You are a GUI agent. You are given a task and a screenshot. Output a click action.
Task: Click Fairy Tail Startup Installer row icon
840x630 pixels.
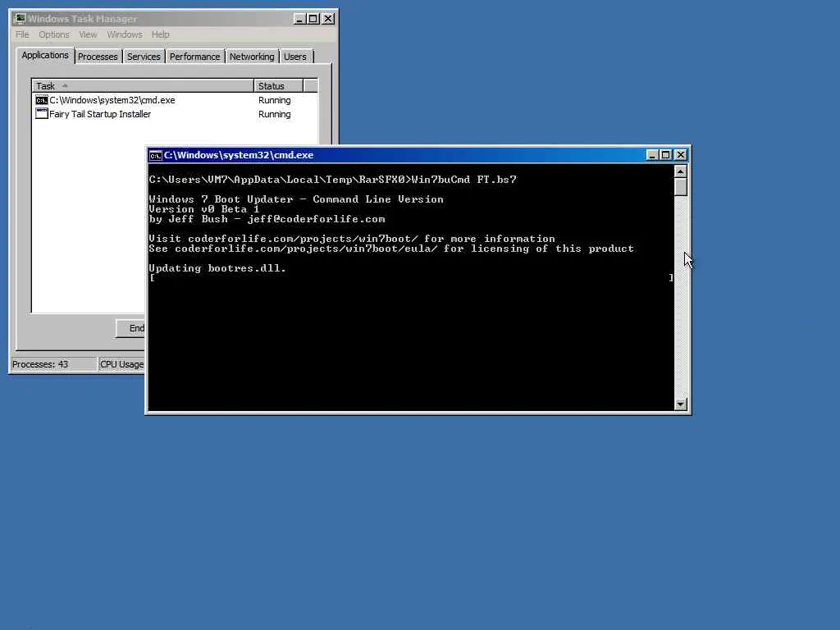click(x=41, y=113)
